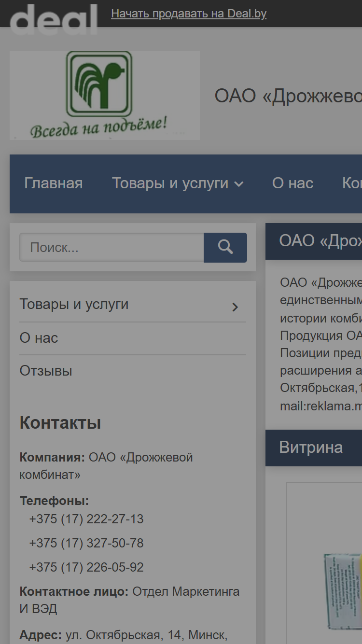Screen dimensions: 362x644
Task: Open Отзывы in the sidebar menu
Action: [x=46, y=371]
